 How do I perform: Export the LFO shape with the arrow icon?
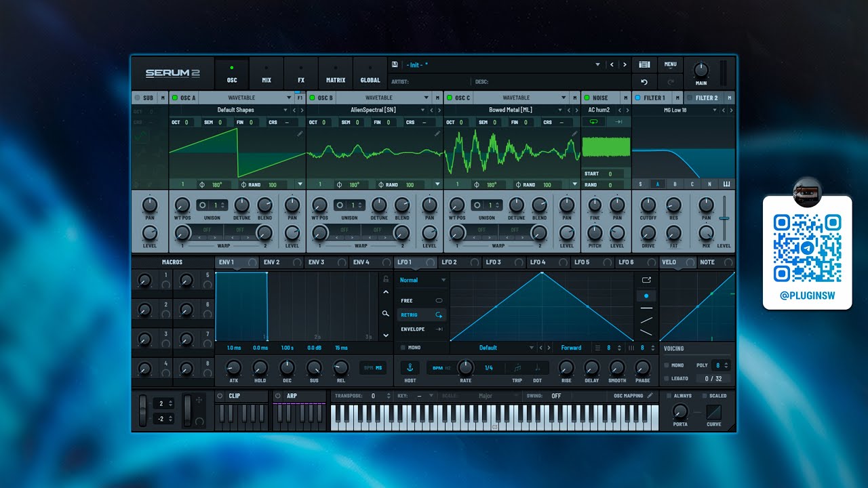tap(646, 279)
